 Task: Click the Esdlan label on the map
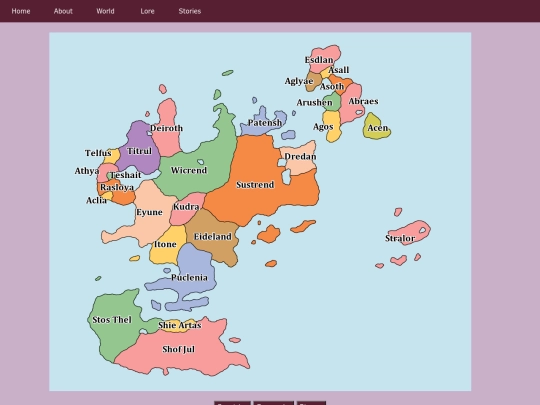pos(319,60)
